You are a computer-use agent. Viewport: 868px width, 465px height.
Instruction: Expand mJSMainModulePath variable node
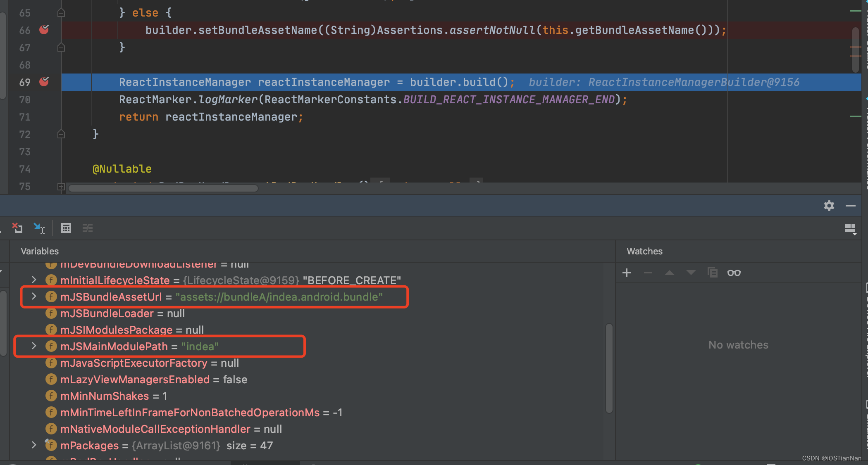pos(34,346)
